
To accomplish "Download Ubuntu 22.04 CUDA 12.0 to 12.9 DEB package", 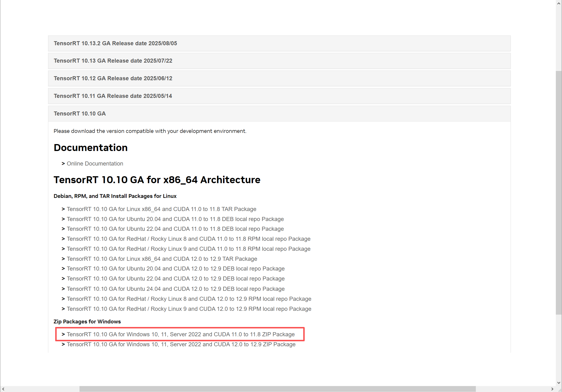I will 175,279.
